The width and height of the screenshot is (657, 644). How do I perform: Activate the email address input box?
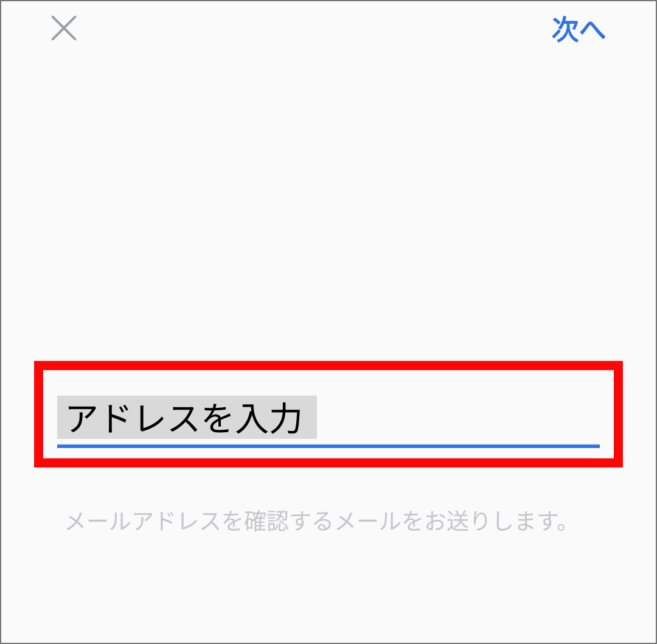click(328, 421)
